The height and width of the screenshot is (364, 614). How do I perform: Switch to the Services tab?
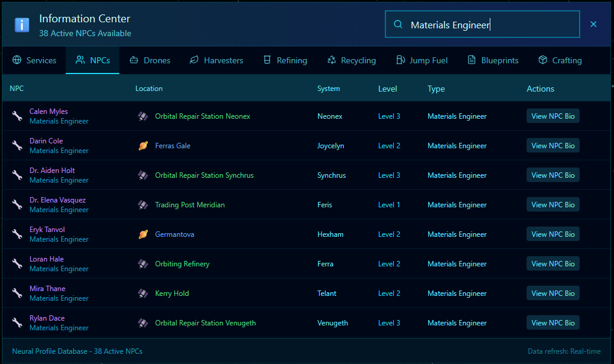coord(34,60)
